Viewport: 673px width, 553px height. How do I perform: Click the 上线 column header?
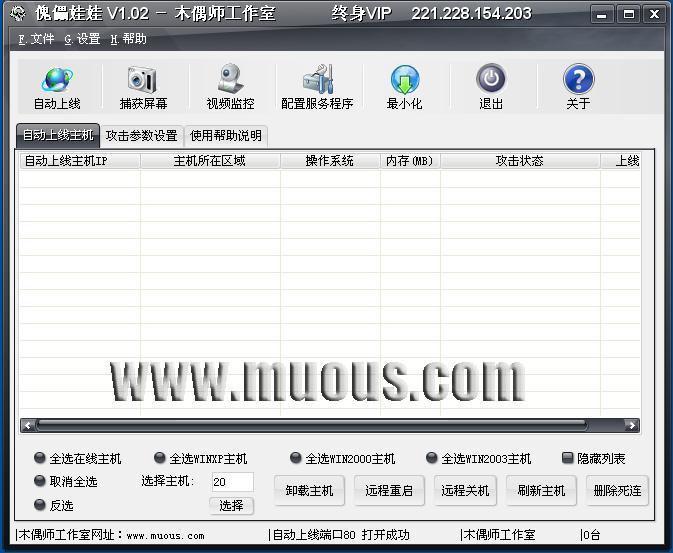tap(621, 161)
